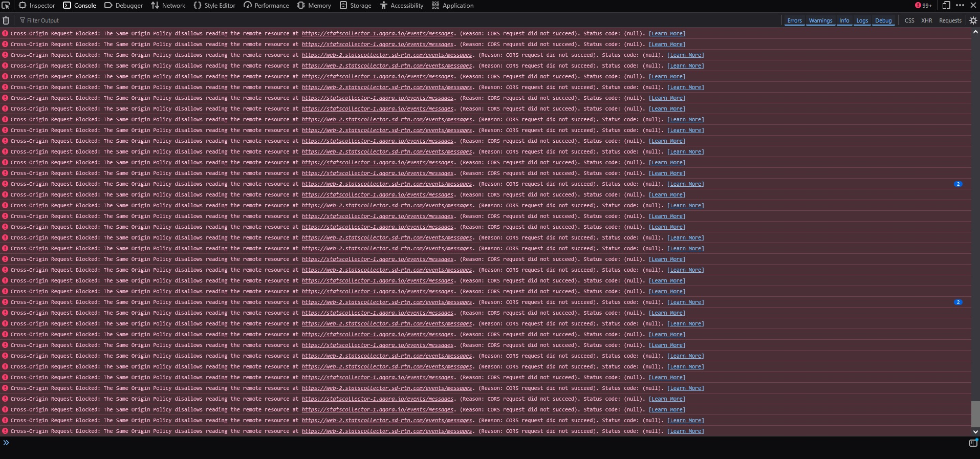
Task: Select the Console tab
Action: (80, 5)
